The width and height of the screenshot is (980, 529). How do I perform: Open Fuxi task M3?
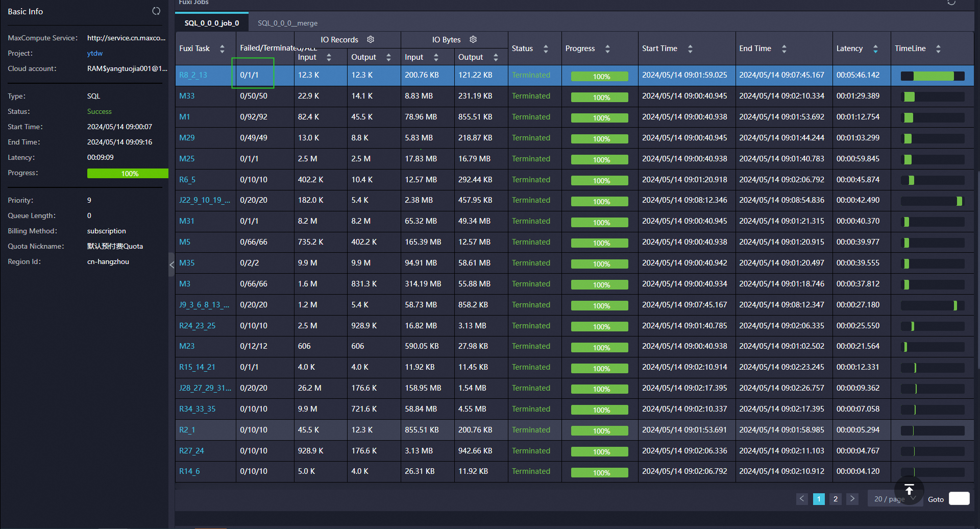[x=185, y=284]
